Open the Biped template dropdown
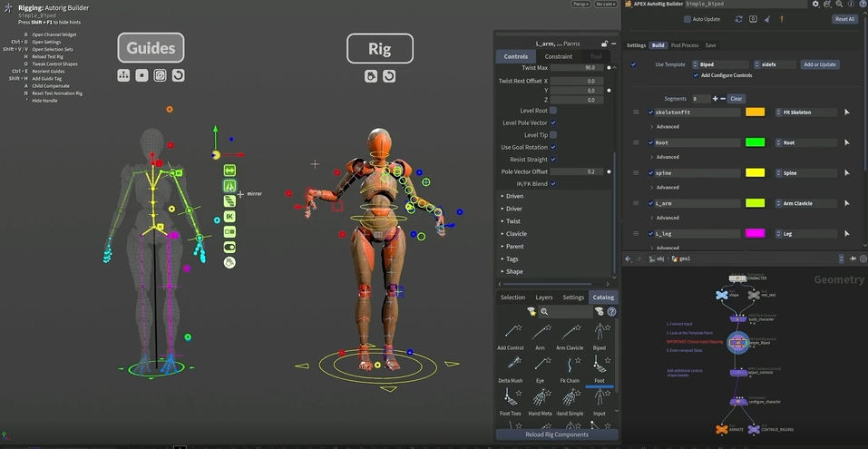Viewport: 868px width, 449px height. [x=720, y=64]
